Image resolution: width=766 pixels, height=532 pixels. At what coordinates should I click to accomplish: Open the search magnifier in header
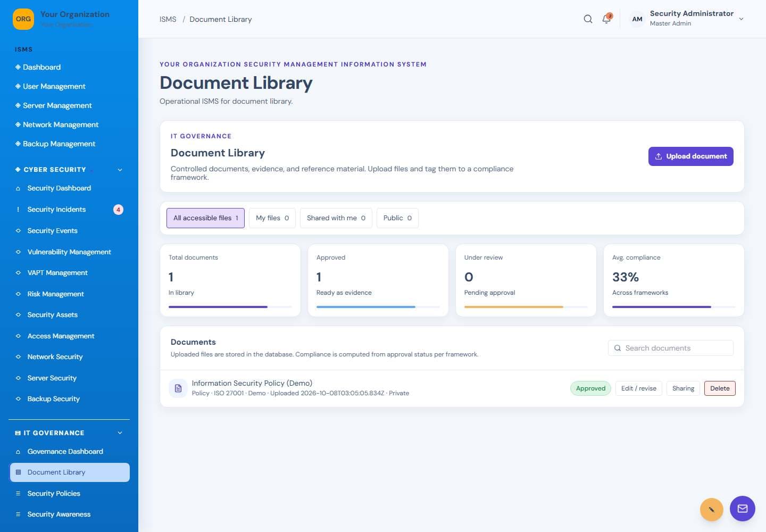(x=588, y=19)
